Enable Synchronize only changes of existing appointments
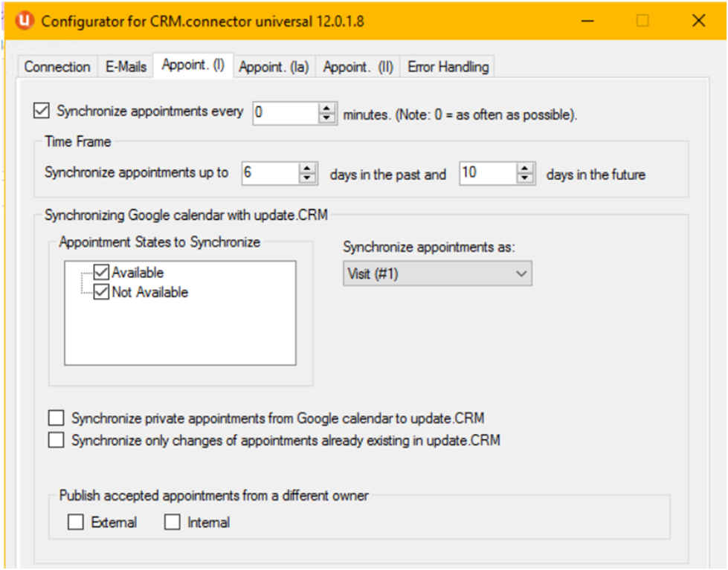728x570 pixels. (57, 439)
